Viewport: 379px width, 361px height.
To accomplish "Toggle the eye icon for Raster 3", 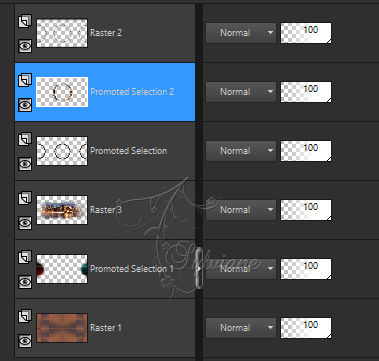I will [25, 223].
